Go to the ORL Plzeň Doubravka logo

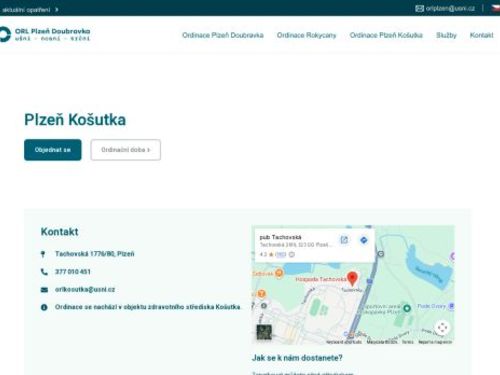[45, 35]
